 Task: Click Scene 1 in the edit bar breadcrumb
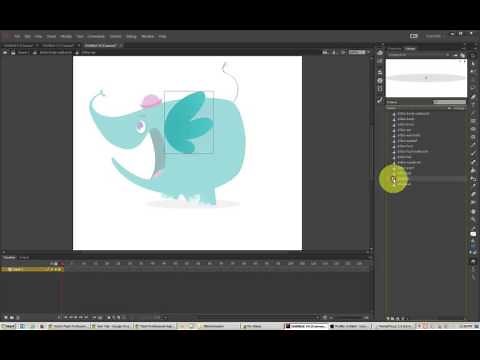[x=23, y=52]
